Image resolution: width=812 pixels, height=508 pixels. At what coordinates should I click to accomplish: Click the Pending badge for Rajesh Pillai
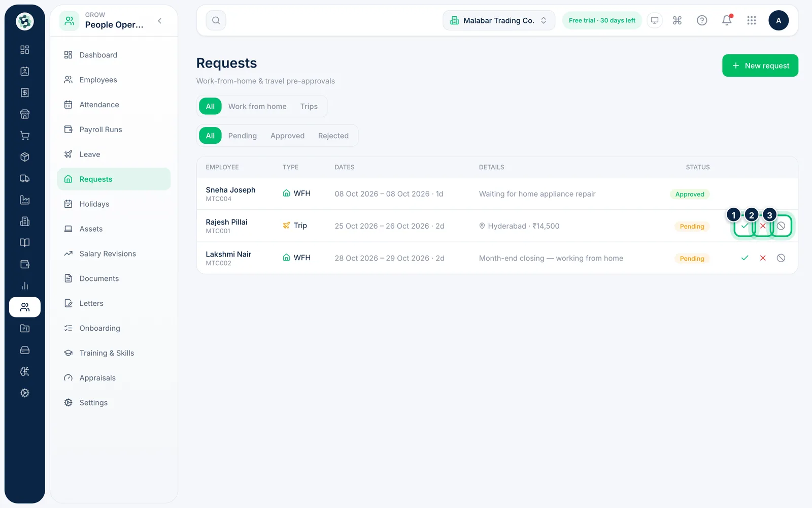pyautogui.click(x=692, y=227)
